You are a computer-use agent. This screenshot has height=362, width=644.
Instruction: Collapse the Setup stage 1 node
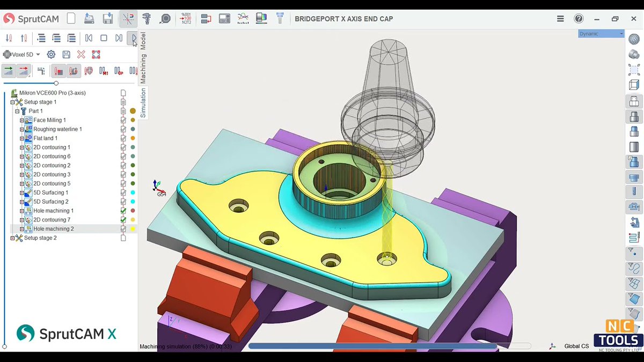tap(13, 102)
